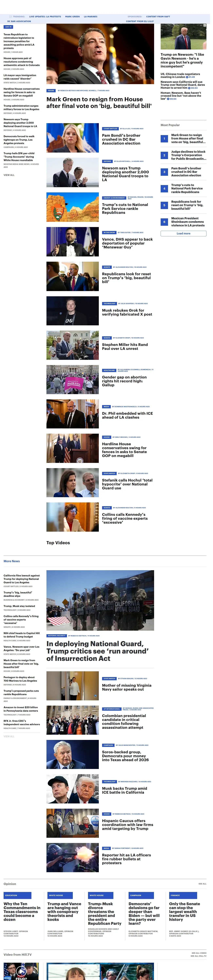Open 'Mexican President Sheinbaum condemns violence' story
Viewport: 213px width, 980px height.
pos(188,222)
